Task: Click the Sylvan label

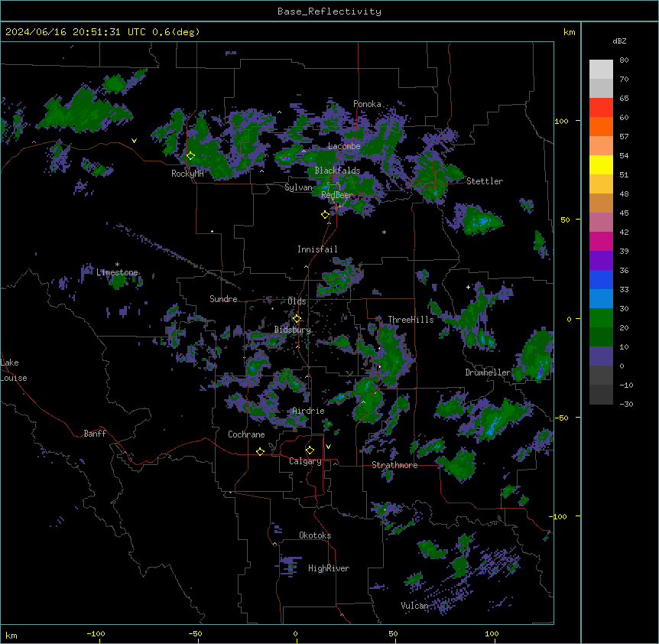Action: tap(299, 187)
